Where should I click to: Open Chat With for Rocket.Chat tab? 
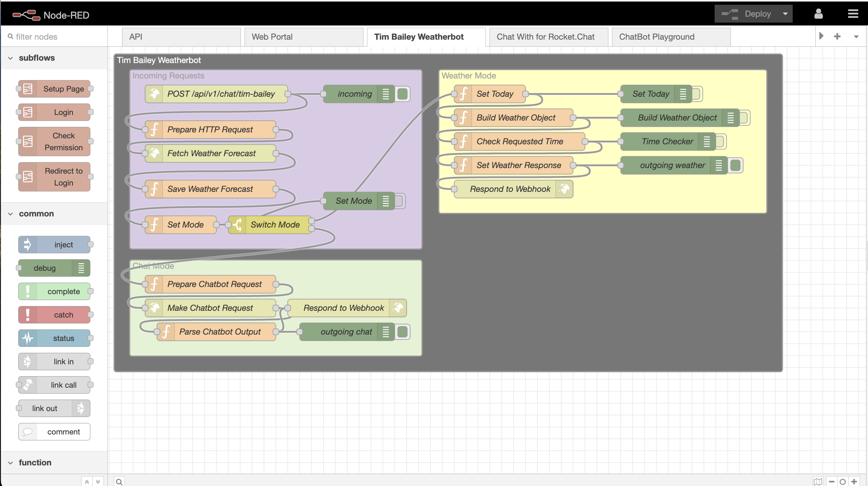[549, 37]
